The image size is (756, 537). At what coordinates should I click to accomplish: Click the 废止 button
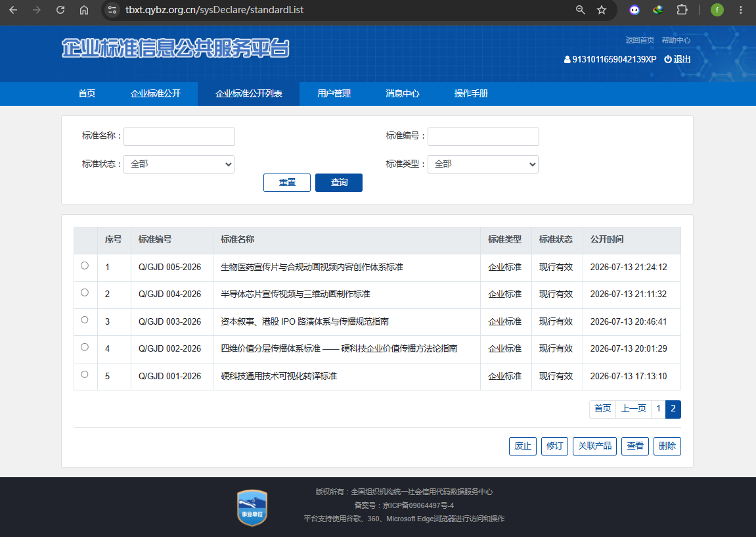pyautogui.click(x=523, y=446)
